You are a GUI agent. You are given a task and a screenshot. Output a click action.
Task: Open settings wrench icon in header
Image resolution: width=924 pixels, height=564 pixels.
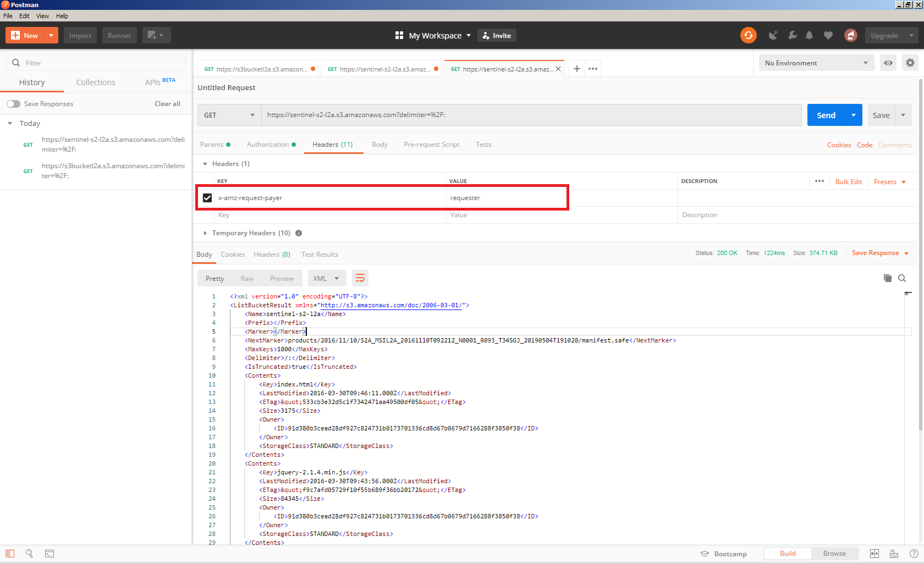(792, 35)
